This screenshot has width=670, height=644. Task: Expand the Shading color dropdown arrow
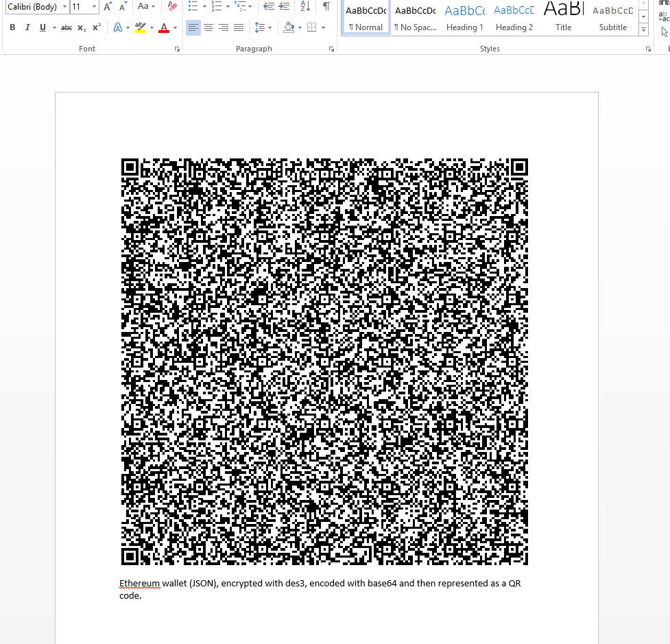(300, 28)
